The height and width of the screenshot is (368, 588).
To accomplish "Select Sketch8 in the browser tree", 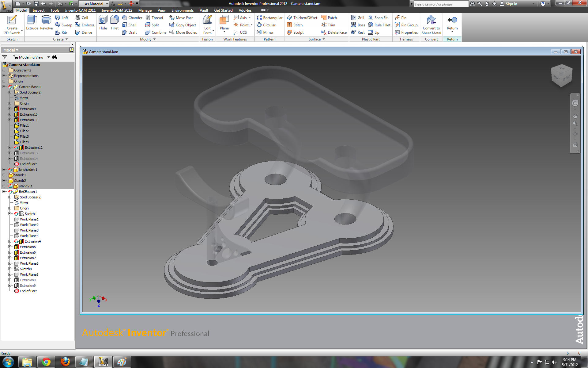I will click(26, 269).
